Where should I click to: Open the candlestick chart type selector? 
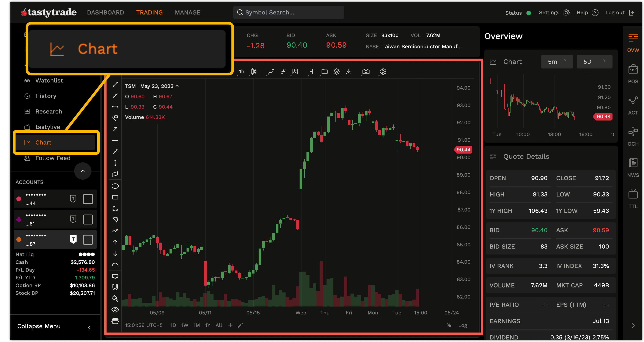click(253, 72)
